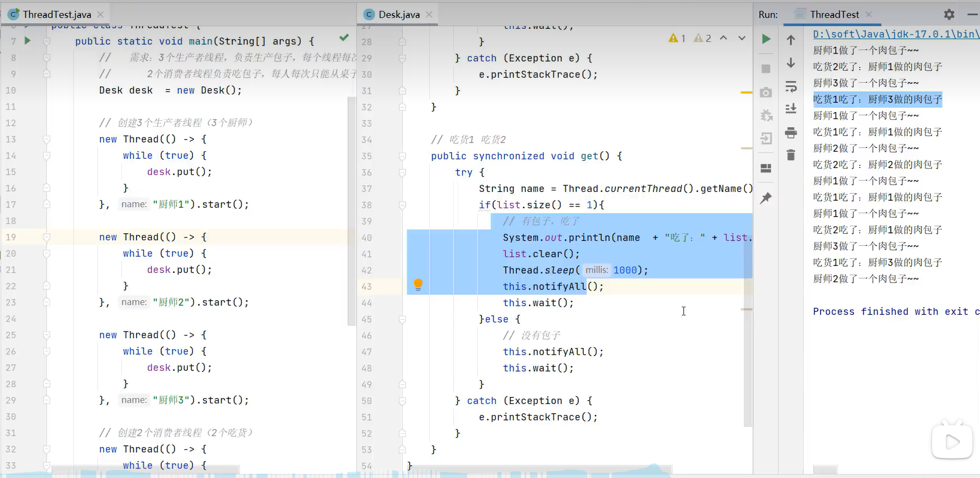Select the ThreadTest run tab
The height and width of the screenshot is (478, 980).
(834, 15)
